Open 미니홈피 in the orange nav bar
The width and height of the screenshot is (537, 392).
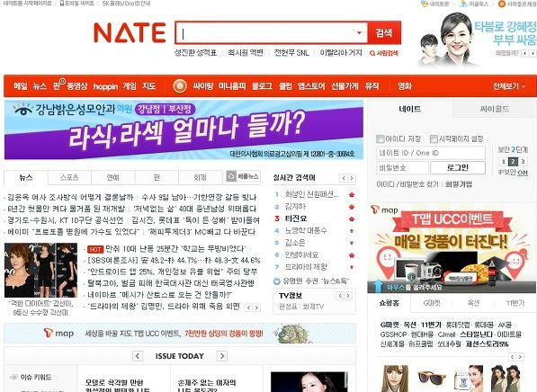click(x=232, y=86)
